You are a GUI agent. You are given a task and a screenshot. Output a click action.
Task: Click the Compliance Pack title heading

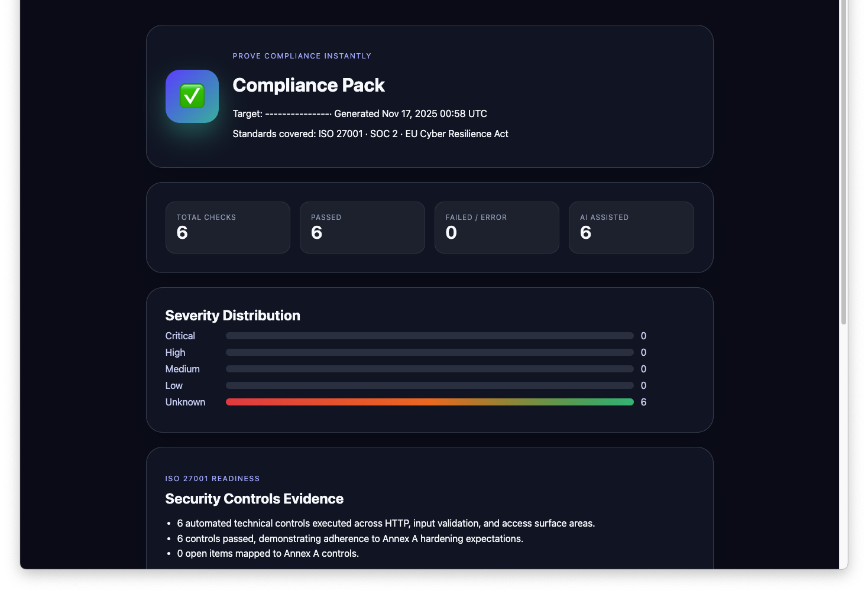point(309,85)
